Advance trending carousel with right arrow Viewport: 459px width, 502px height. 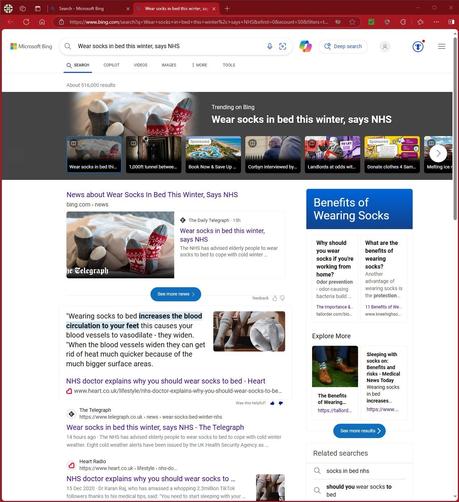(438, 153)
